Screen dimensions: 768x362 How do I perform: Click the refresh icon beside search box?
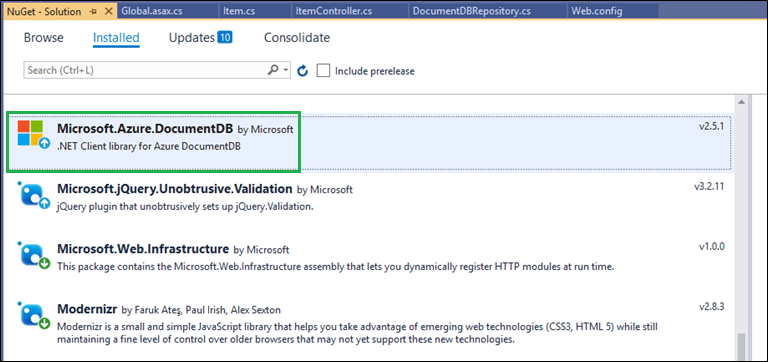[x=303, y=71]
